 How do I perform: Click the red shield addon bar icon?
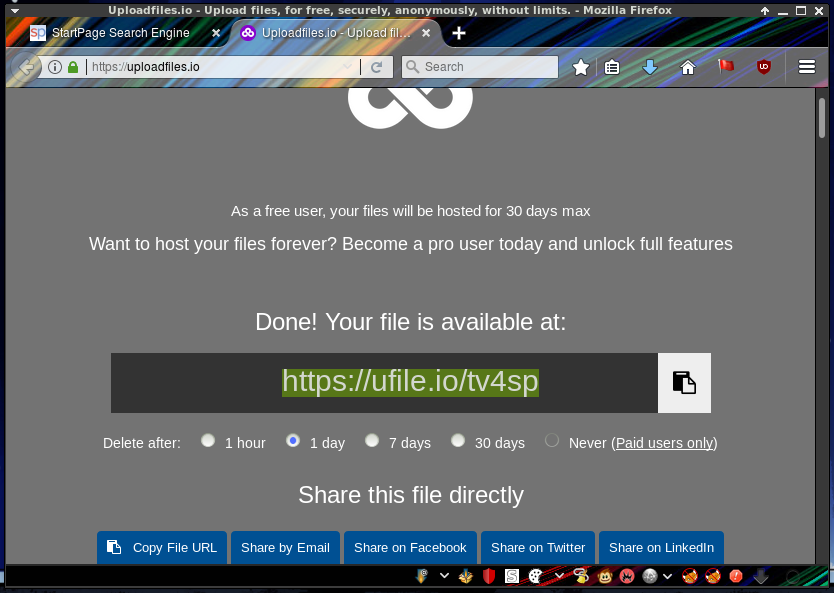(x=489, y=576)
